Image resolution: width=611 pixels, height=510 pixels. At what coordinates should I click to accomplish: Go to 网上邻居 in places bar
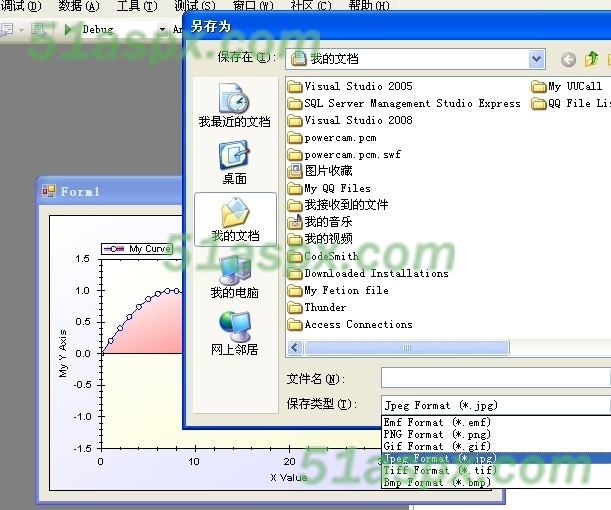click(x=234, y=334)
